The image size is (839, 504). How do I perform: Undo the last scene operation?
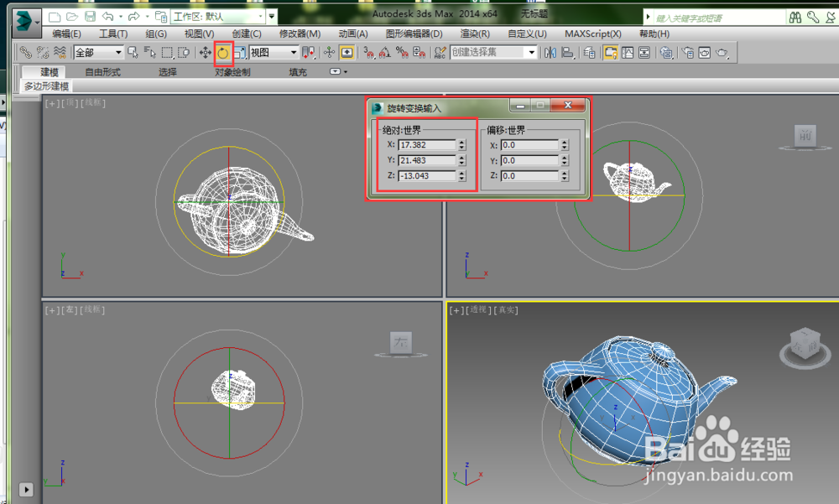[107, 17]
